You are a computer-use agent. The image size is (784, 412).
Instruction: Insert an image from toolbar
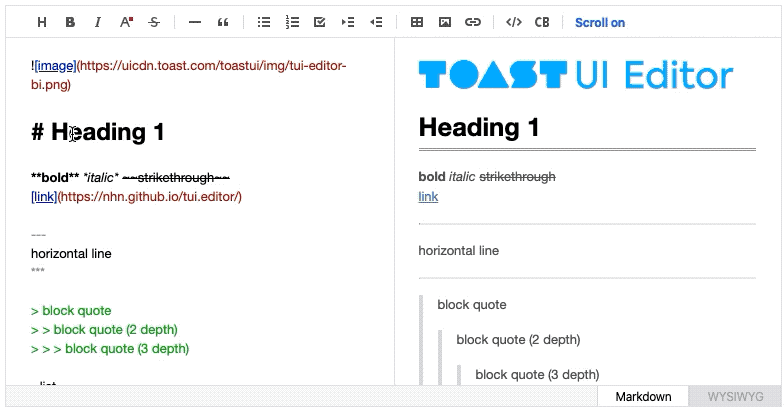444,22
